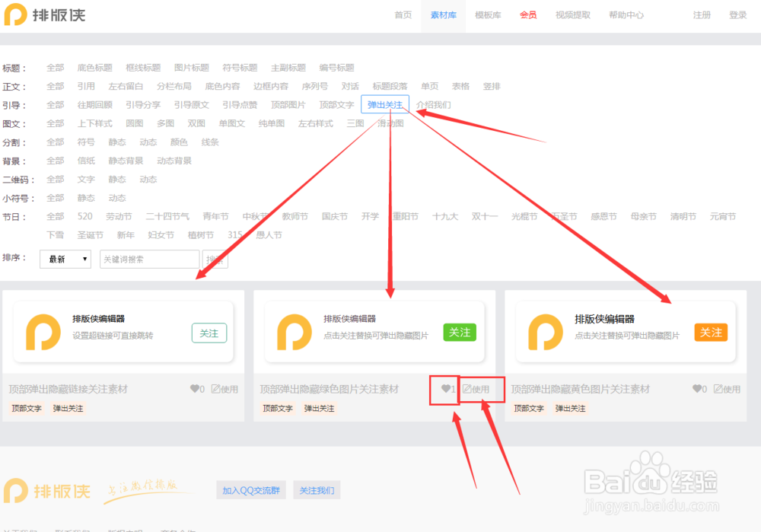
Task: Open the 顶部弹出隐藏链接关注素材 preview thumbnail
Action: (x=123, y=332)
